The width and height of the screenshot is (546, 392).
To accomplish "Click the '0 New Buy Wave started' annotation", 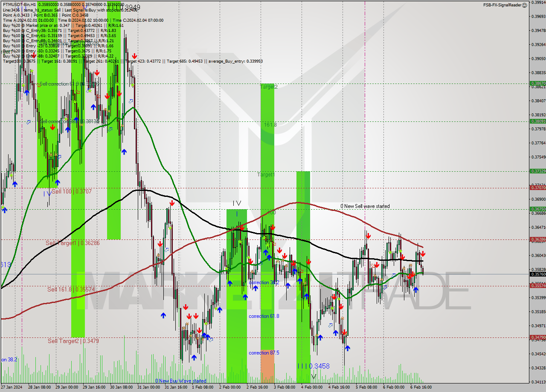I will point(180,381).
